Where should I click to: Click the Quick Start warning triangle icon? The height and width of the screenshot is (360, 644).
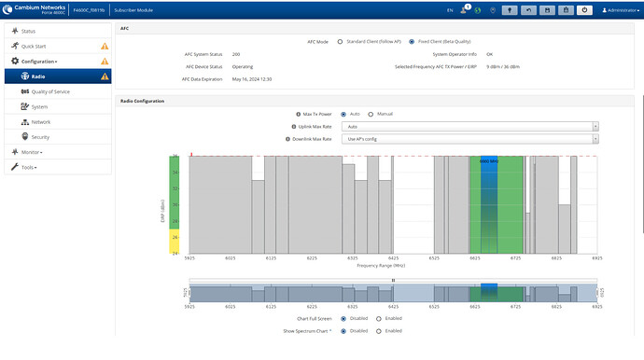105,47
